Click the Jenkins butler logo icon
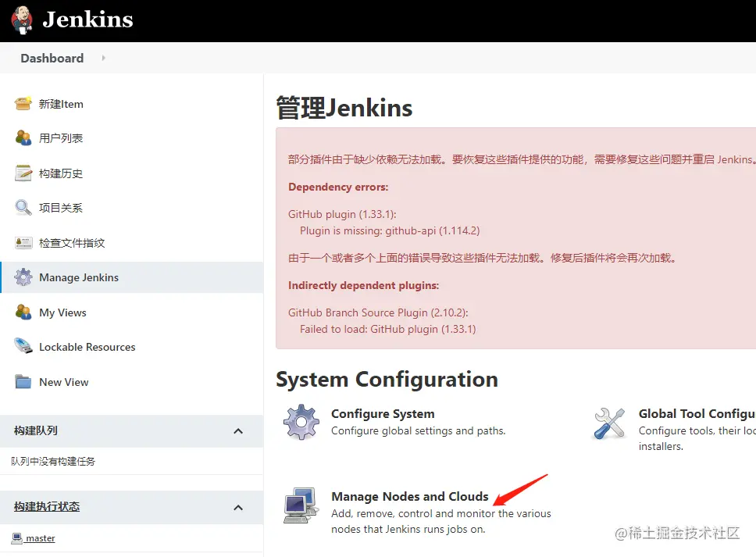756x557 pixels. pos(22,20)
